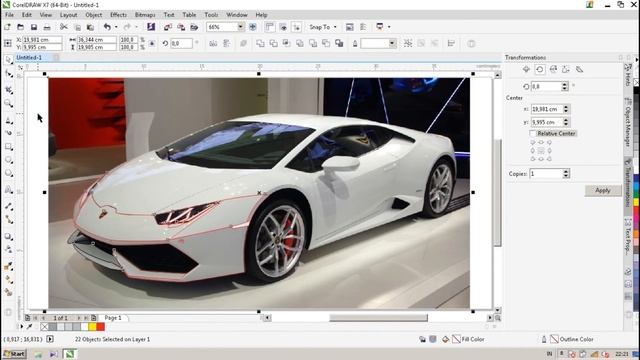Cut the selection with the scissors icon
The image size is (640, 360).
(64, 27)
